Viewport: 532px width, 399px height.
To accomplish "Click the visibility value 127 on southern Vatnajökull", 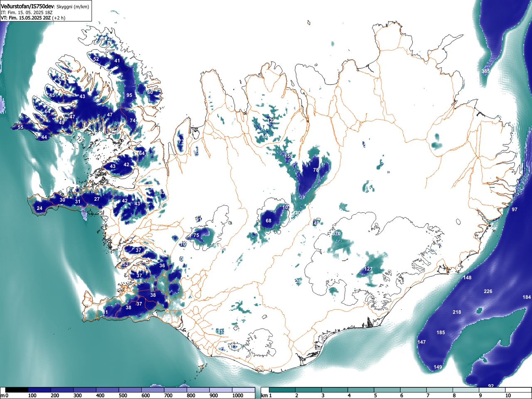I will coord(368,269).
